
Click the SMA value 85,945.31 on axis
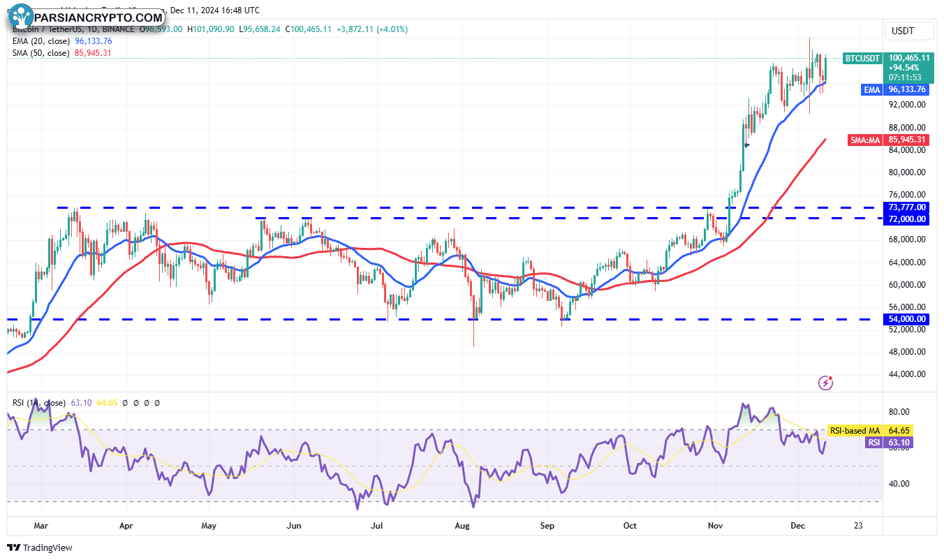907,140
